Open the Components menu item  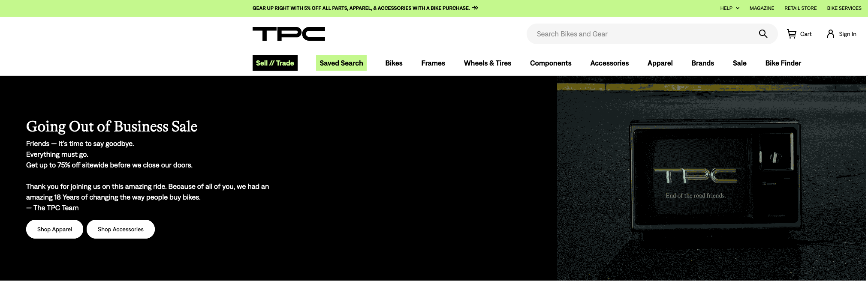point(550,63)
